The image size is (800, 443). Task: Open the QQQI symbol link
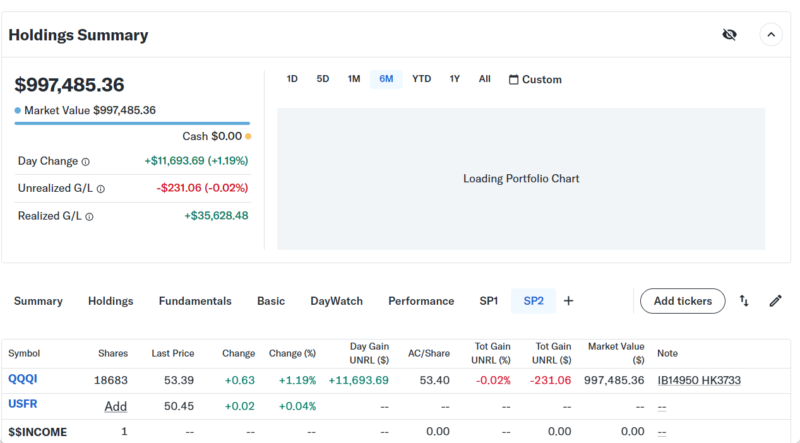tap(22, 380)
